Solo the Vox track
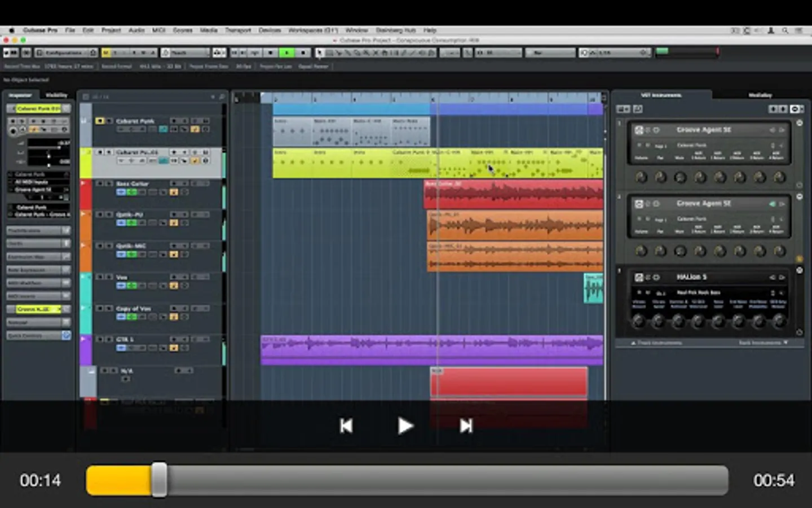 click(x=109, y=277)
